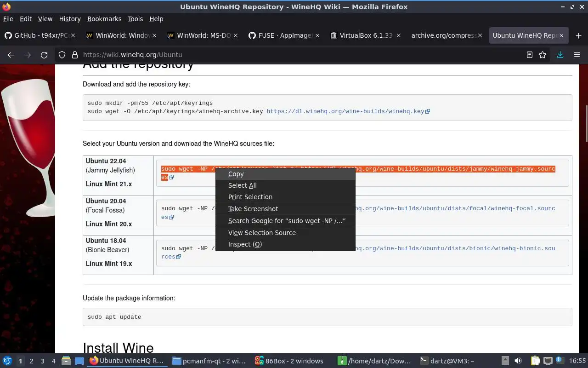Close the GitHub t94xr tab
Viewport: 588px width, 368px height.
[73, 35]
